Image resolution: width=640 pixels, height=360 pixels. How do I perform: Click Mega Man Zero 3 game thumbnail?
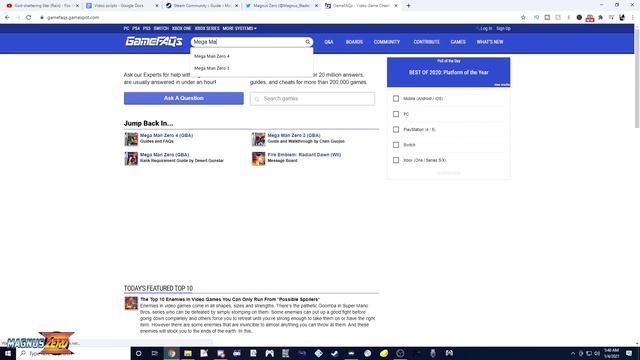pyautogui.click(x=259, y=139)
